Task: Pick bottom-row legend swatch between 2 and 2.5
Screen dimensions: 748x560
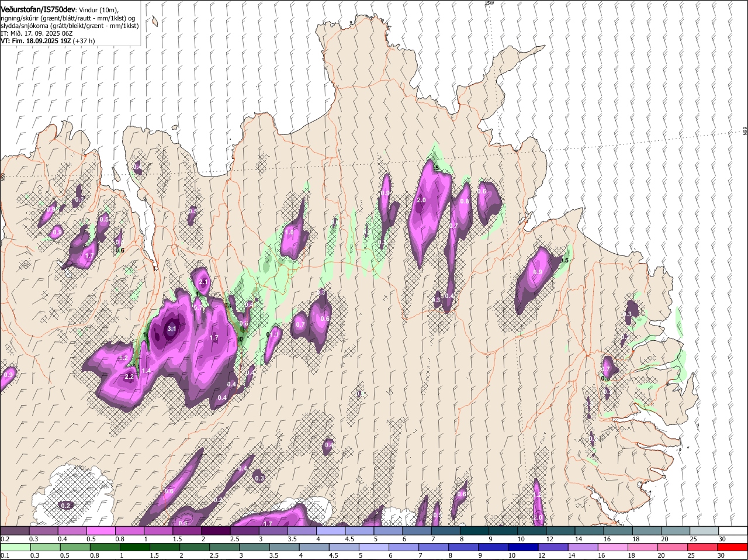Action: (195, 547)
